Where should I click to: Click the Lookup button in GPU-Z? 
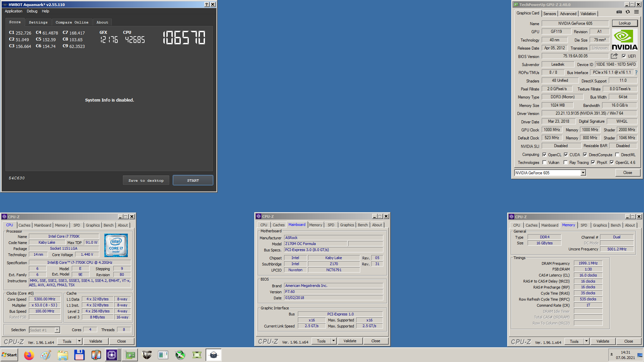pyautogui.click(x=625, y=23)
